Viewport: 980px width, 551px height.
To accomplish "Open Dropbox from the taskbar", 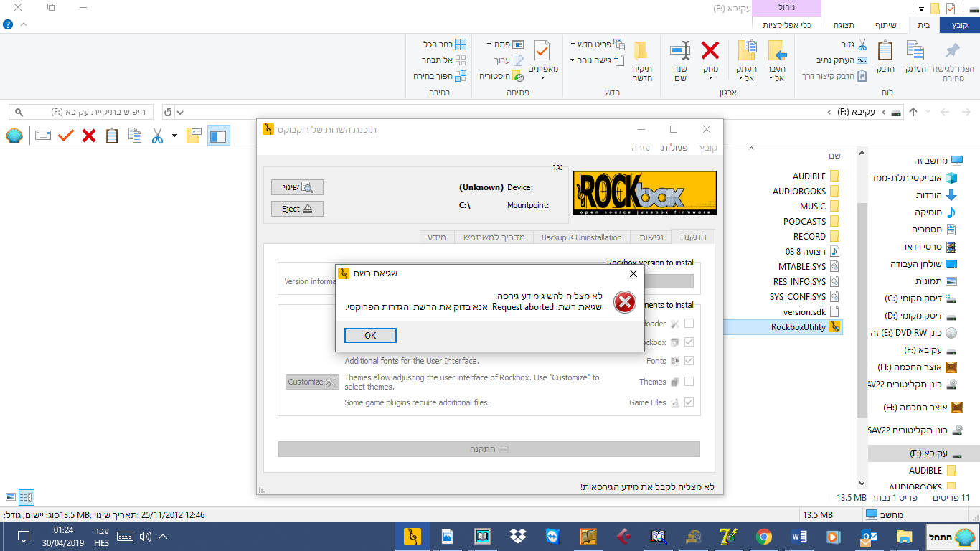I will [517, 536].
